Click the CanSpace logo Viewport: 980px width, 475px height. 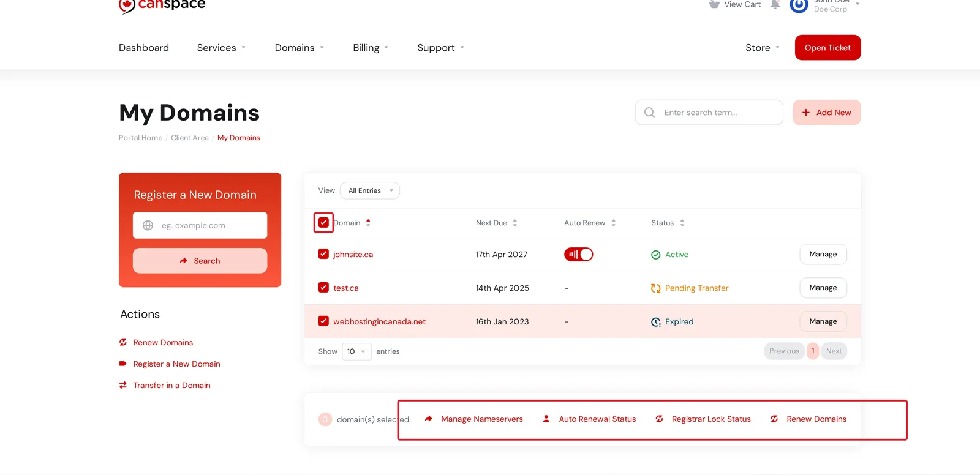tap(162, 5)
